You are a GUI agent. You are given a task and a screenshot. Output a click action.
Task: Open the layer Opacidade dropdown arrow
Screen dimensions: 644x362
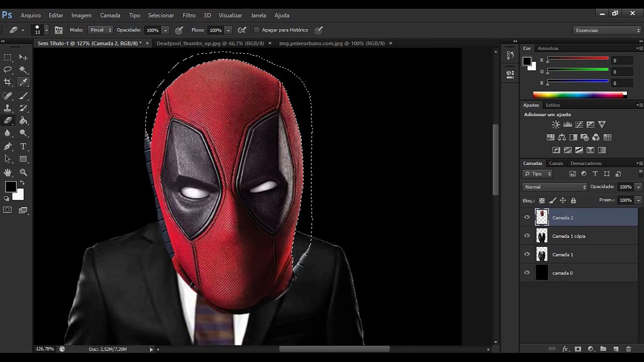pos(638,187)
